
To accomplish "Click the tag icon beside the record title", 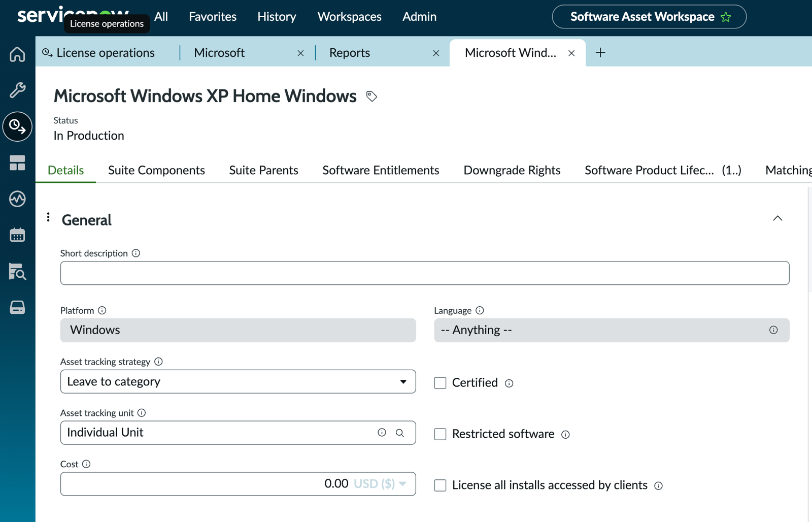I will [371, 96].
